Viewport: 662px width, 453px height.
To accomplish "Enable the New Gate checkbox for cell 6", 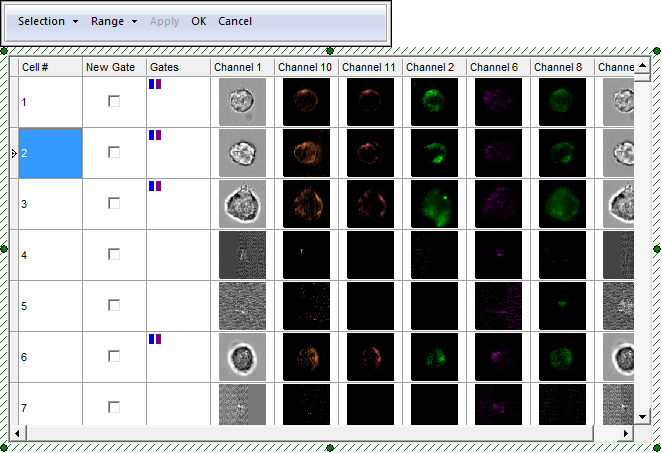I will tap(114, 356).
